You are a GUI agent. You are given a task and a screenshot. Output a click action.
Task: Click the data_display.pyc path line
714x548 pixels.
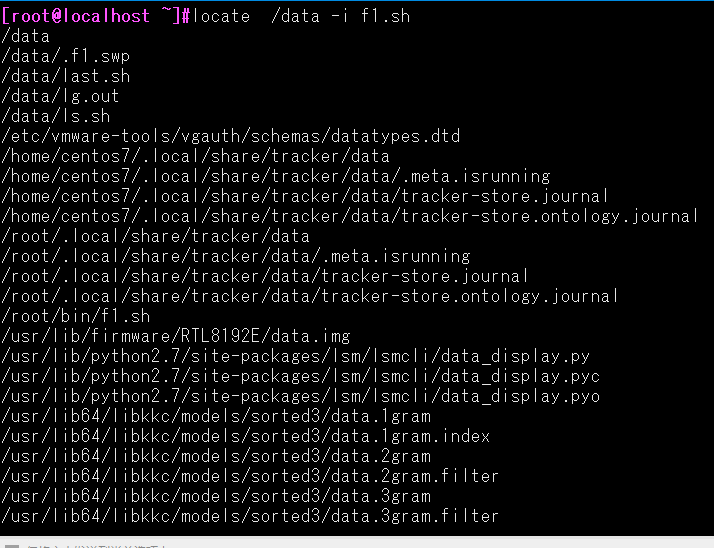[301, 377]
